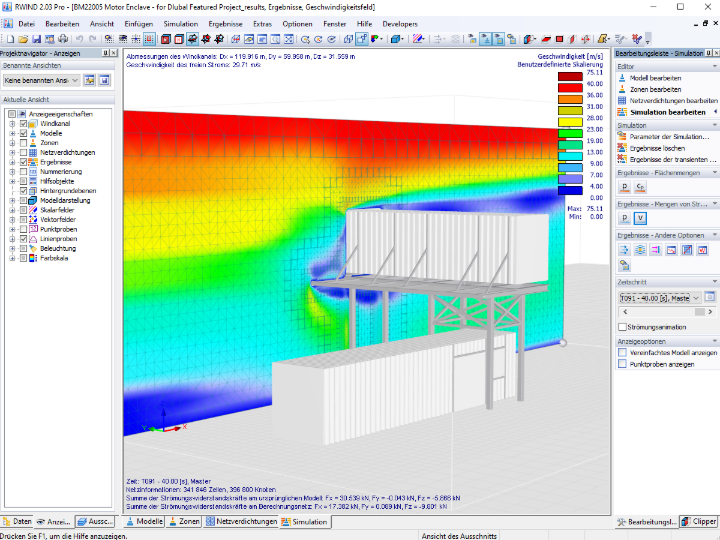The width and height of the screenshot is (720, 540).
Task: Click the Undo arrow icon
Action: [79, 39]
